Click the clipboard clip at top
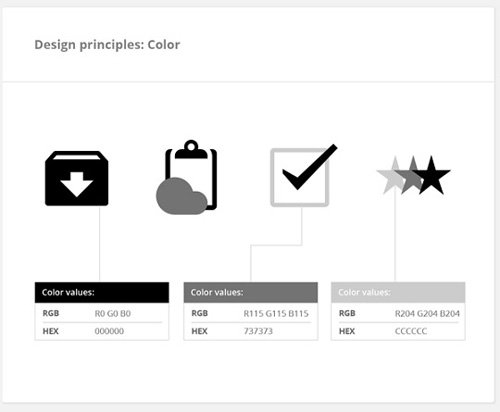Screen dimensions: 500x412 pos(191,150)
